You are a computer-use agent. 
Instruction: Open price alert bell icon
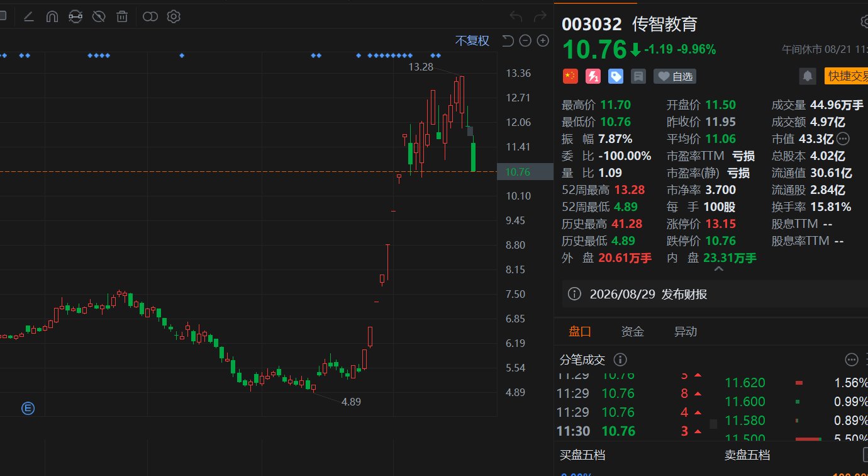pos(808,76)
